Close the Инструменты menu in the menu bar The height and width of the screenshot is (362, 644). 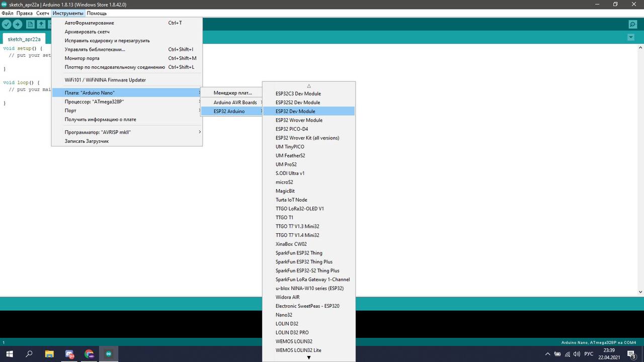[68, 13]
